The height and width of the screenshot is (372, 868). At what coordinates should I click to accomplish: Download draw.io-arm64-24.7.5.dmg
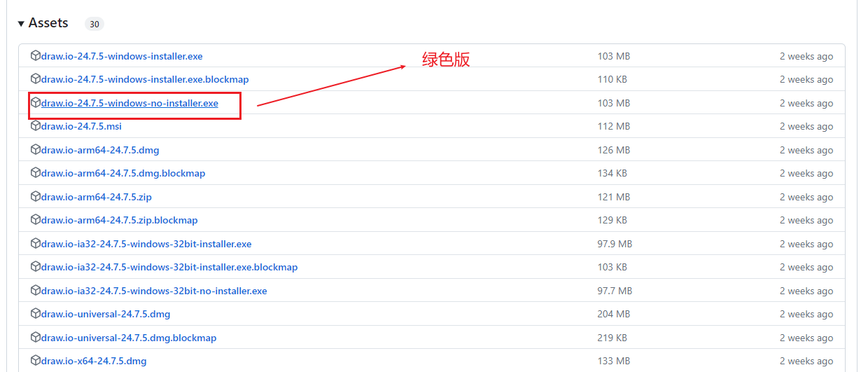100,150
